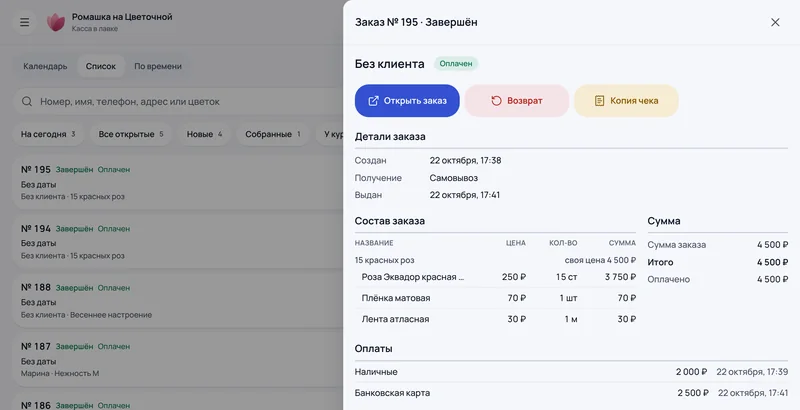800x410 pixels.
Task: Click the Банковская карта payment row
Action: coord(571,393)
